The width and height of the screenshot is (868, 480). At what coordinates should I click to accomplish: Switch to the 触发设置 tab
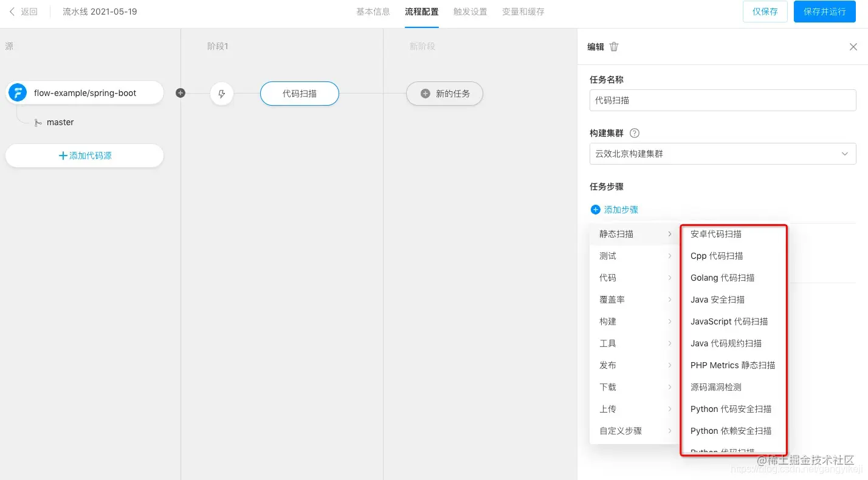point(469,11)
